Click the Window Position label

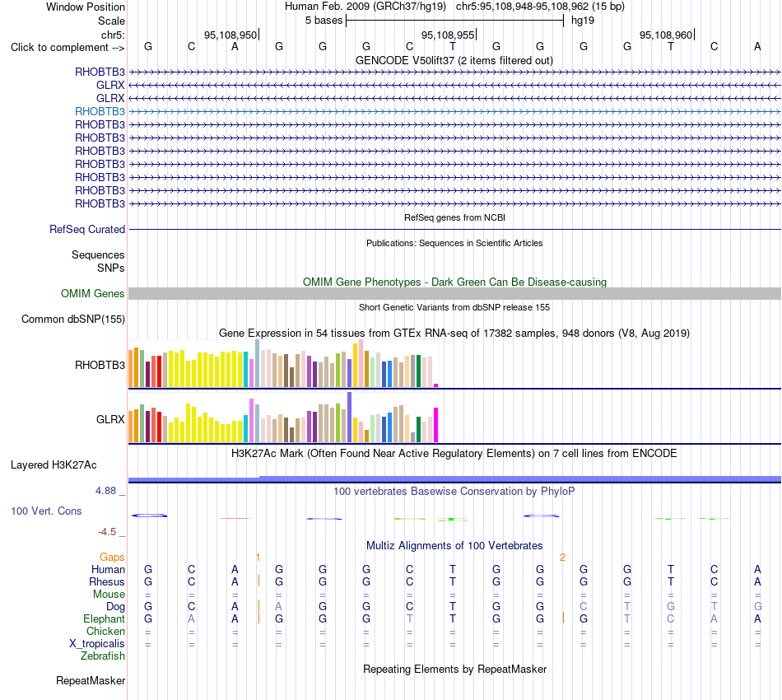click(86, 7)
